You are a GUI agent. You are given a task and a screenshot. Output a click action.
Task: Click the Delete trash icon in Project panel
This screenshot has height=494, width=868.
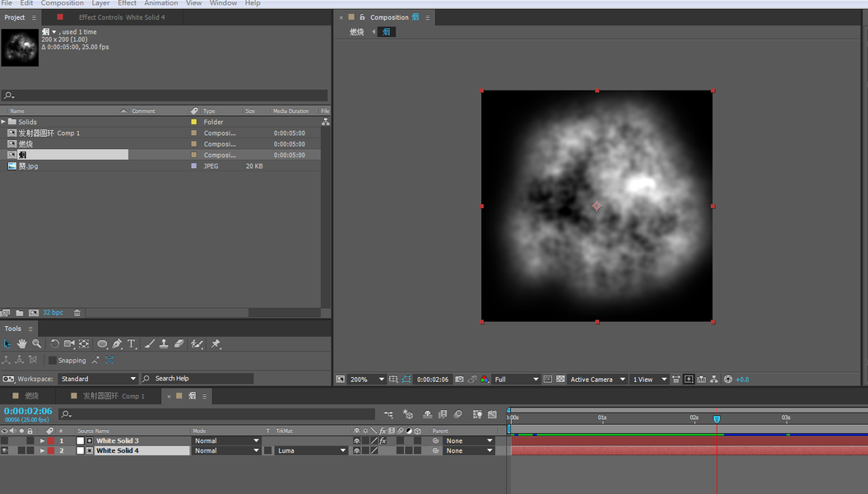(x=77, y=313)
